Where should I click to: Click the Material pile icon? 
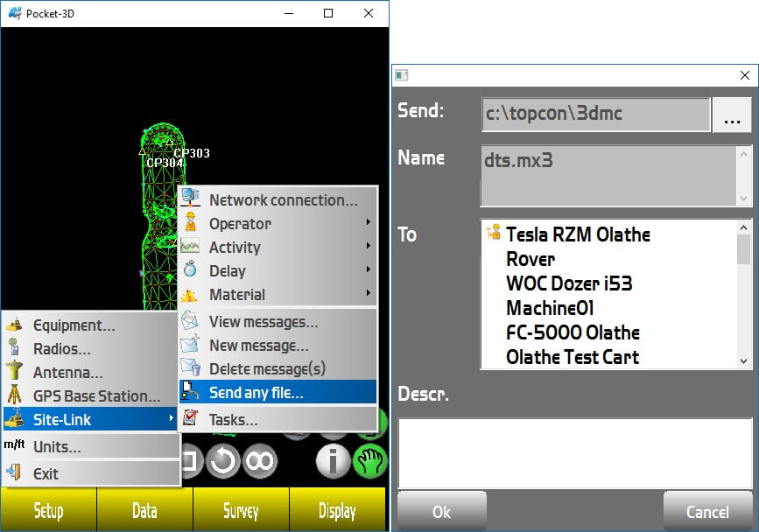[189, 294]
